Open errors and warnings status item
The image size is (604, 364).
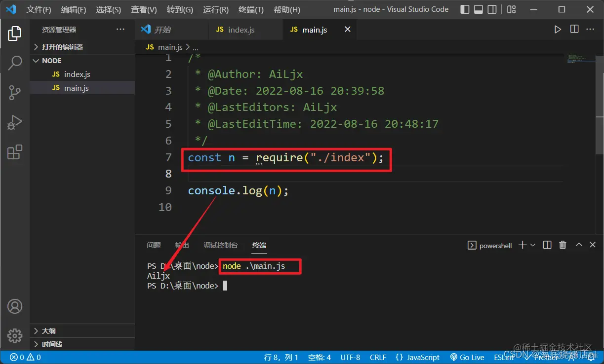pos(25,358)
